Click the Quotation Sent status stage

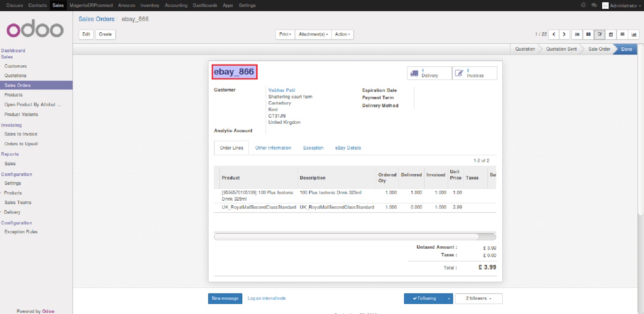(561, 49)
